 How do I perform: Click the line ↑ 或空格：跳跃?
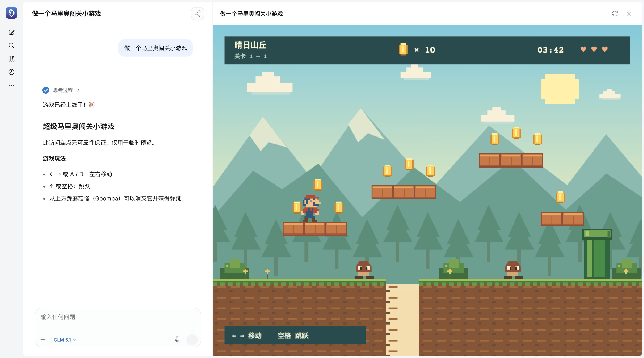(x=70, y=186)
